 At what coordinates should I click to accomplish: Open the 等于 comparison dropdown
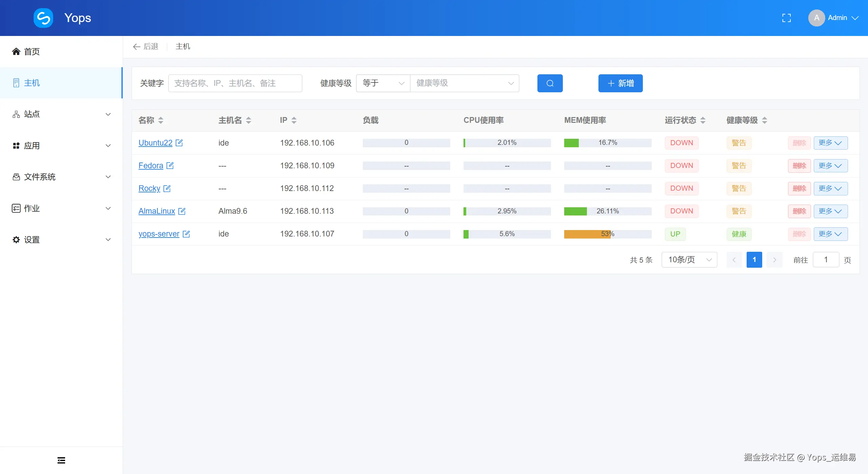tap(383, 83)
